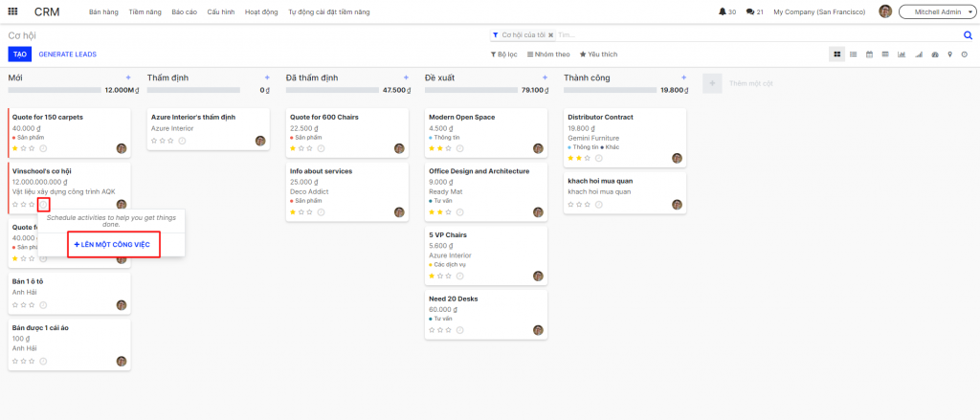980x420 pixels.
Task: Focus the Tìm search input field
Action: 759,35
